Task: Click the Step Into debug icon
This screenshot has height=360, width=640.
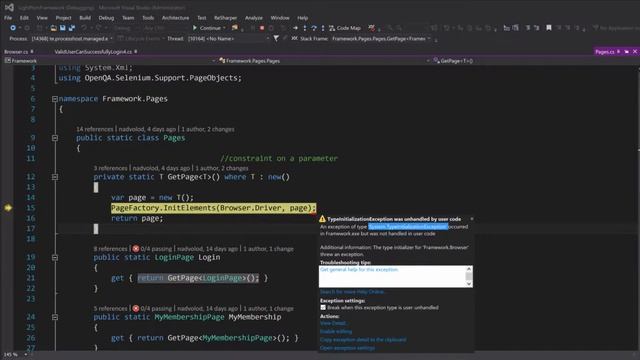Action: coord(304,28)
